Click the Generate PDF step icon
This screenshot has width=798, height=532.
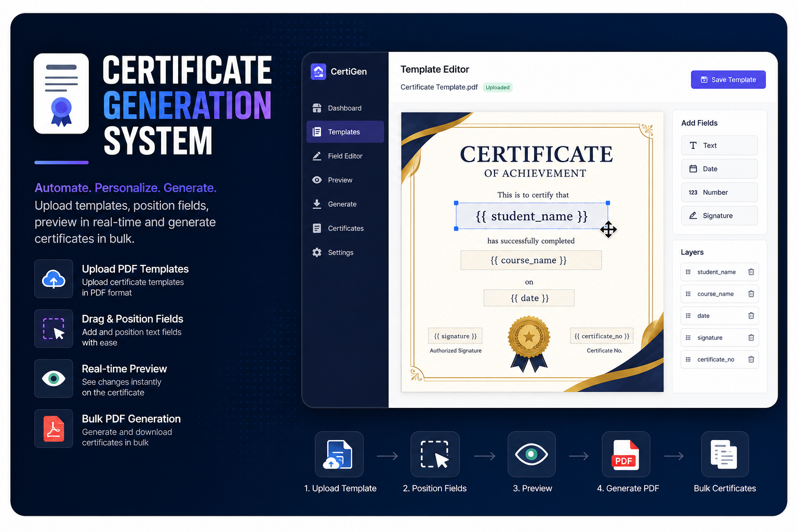[626, 454]
